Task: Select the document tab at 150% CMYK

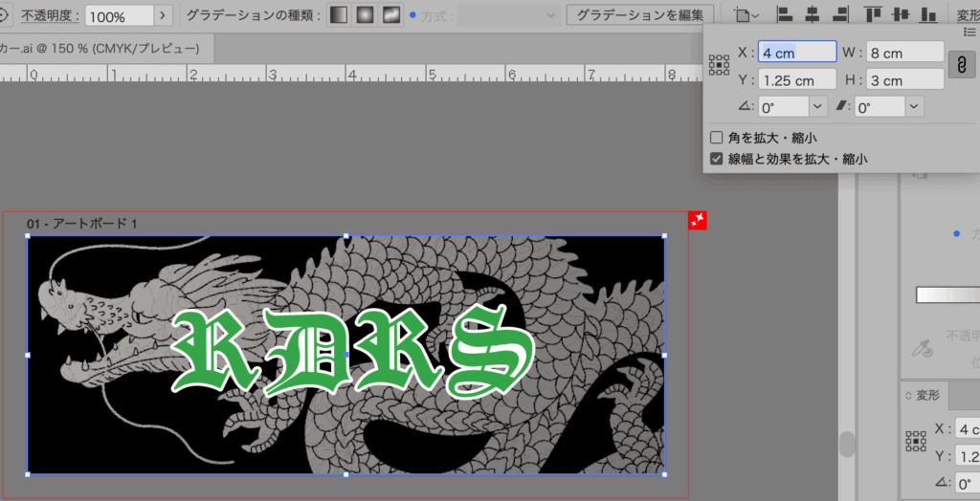Action: click(x=100, y=48)
